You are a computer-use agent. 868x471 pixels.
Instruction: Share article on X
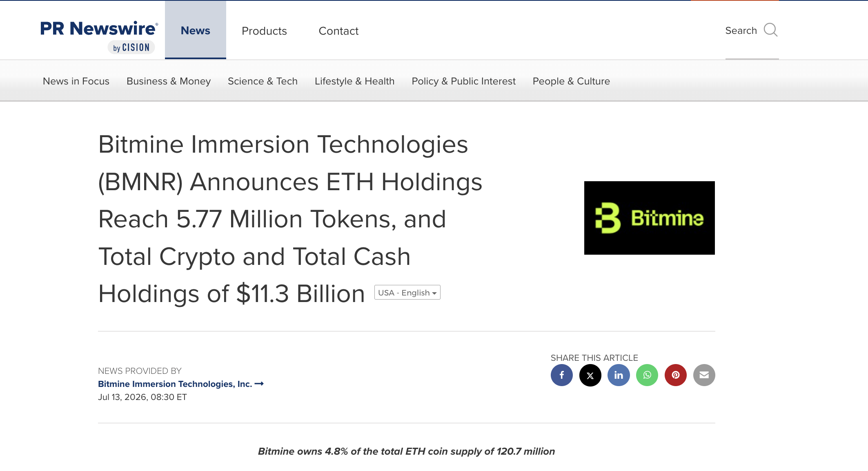(590, 375)
